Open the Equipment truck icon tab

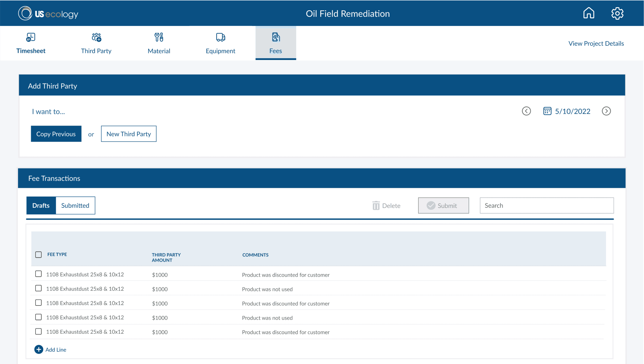tap(220, 37)
